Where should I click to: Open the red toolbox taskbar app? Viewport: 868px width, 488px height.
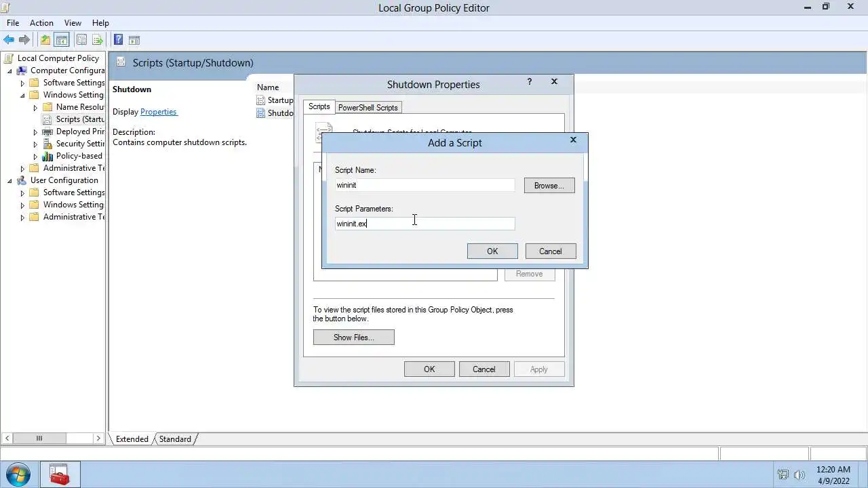(60, 474)
